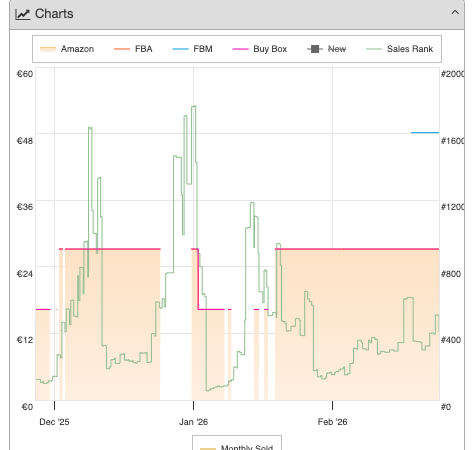The width and height of the screenshot is (474, 450).
Task: Toggle the Monthly Sold legend entry
Action: pos(237,447)
